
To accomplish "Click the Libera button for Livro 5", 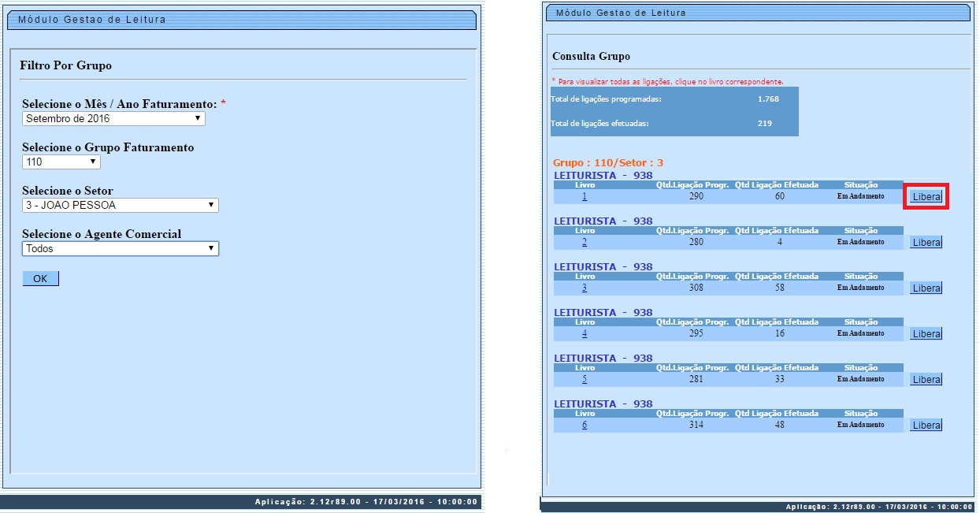I will [x=926, y=380].
